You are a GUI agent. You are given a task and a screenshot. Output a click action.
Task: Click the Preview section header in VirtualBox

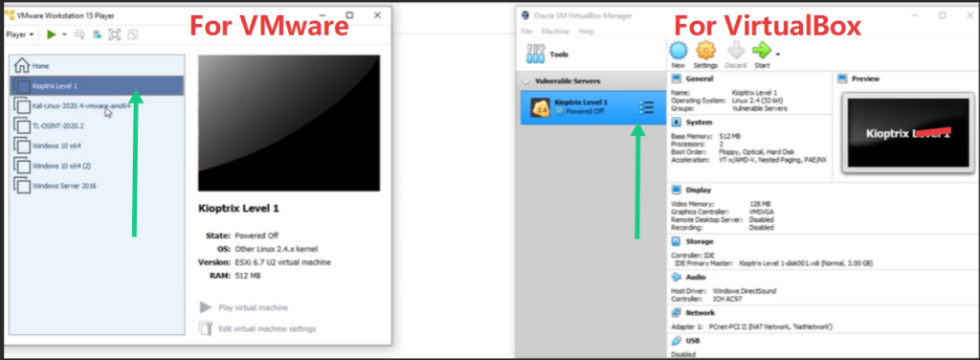coord(865,79)
